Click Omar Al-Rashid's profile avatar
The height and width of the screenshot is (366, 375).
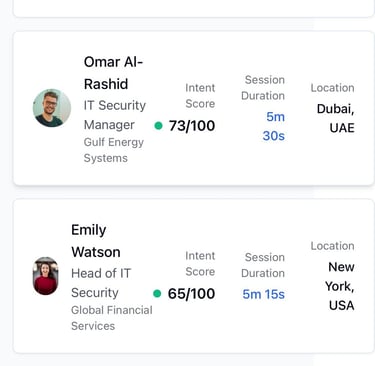pyautogui.click(x=52, y=108)
